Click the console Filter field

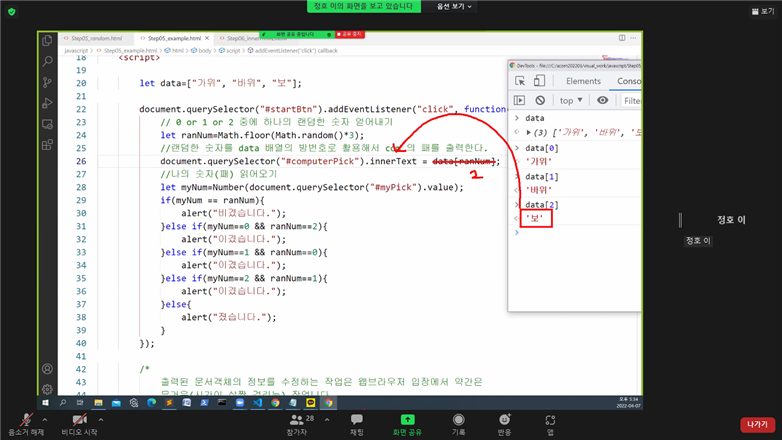click(x=631, y=101)
